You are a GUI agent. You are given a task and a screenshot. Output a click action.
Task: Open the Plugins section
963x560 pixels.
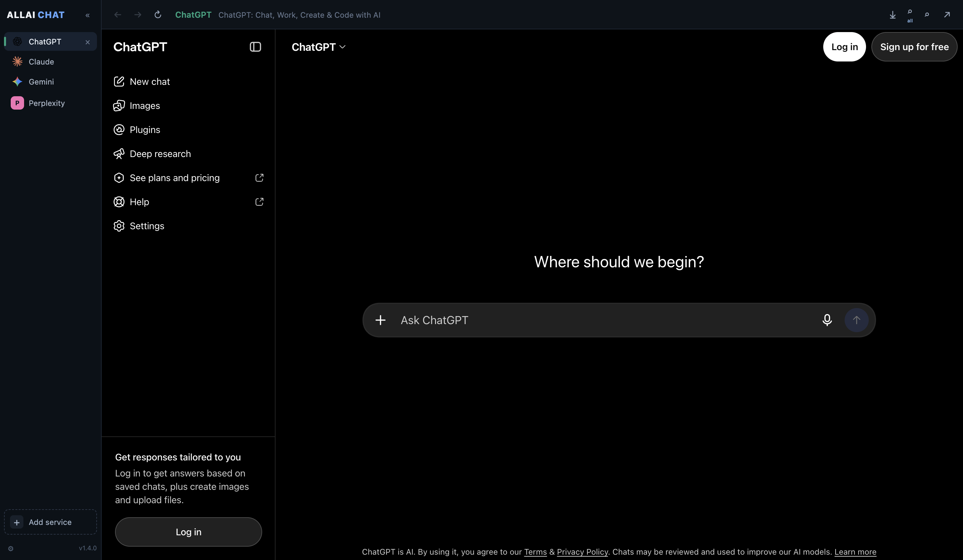[188, 130]
